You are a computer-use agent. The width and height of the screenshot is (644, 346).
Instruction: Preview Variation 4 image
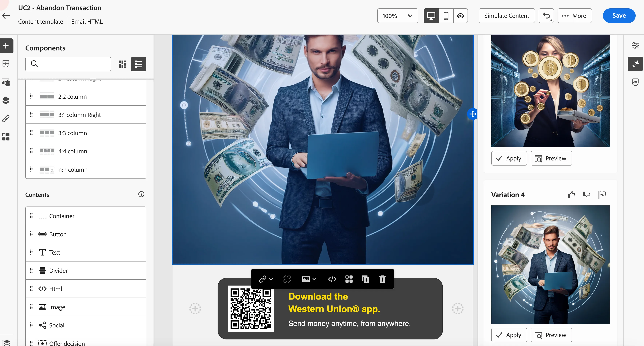[551, 335]
